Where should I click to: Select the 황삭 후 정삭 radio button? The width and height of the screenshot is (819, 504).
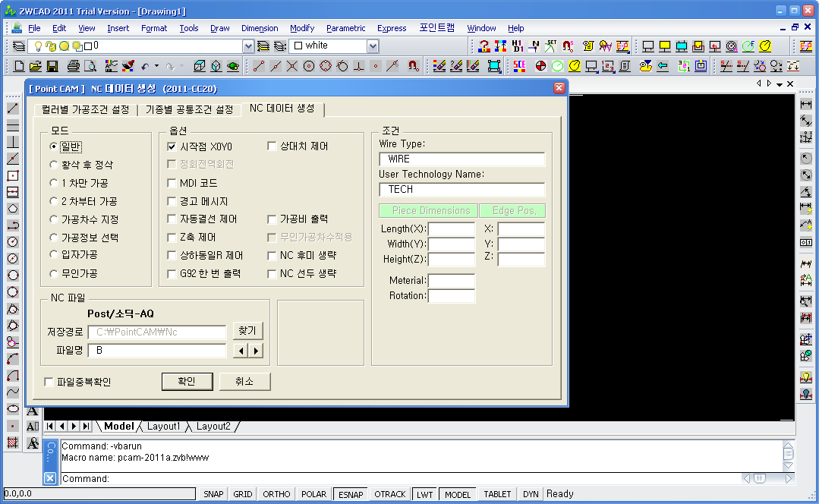pyautogui.click(x=53, y=165)
